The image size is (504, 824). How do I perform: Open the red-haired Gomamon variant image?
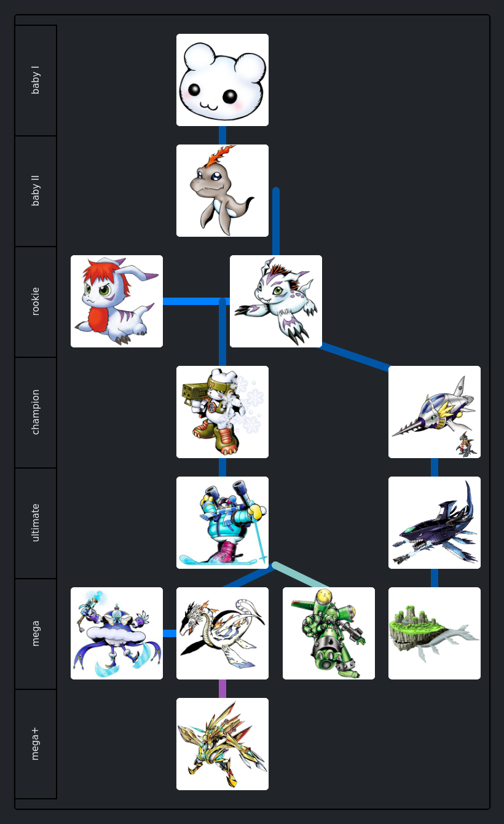click(x=117, y=301)
